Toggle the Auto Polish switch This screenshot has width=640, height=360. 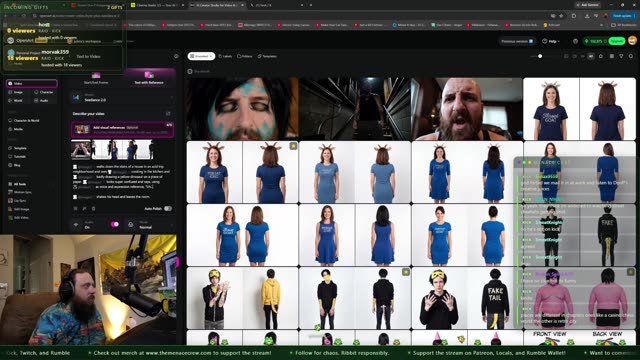[168, 209]
